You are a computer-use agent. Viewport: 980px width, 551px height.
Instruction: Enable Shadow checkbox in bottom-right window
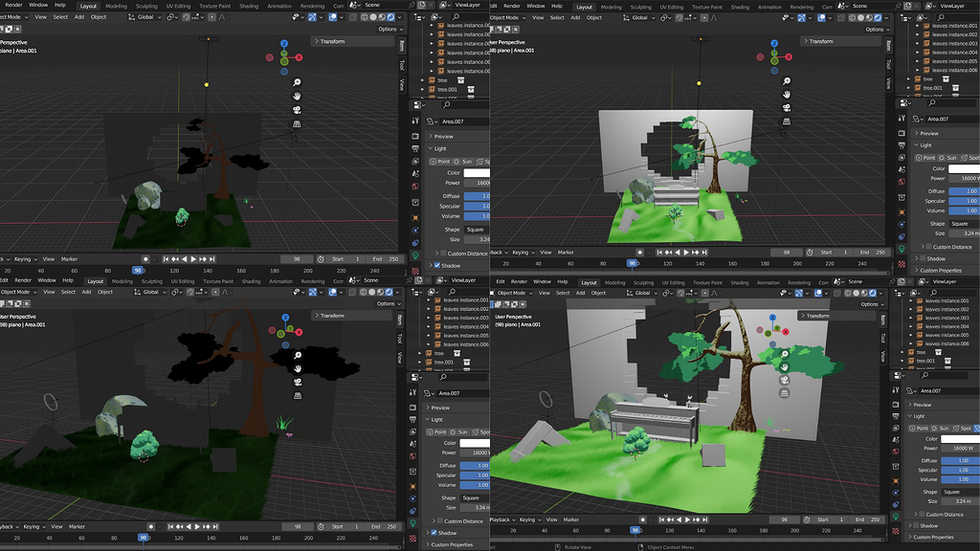[x=916, y=525]
